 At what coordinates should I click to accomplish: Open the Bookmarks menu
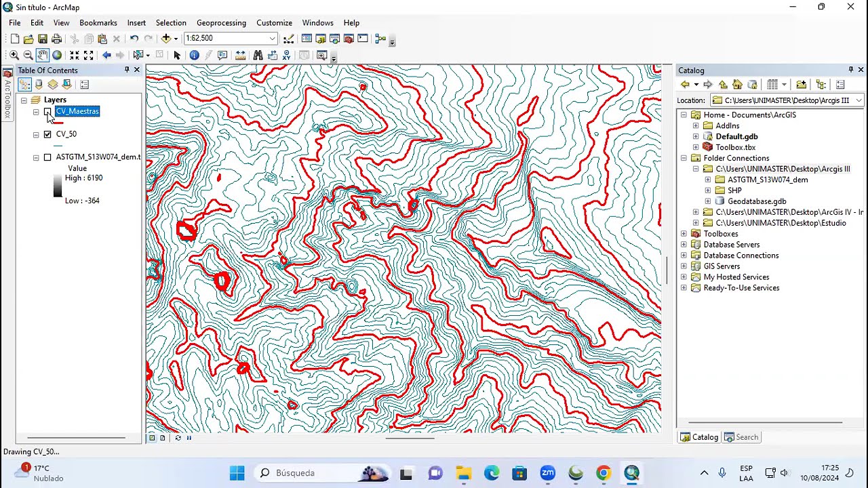(x=98, y=22)
